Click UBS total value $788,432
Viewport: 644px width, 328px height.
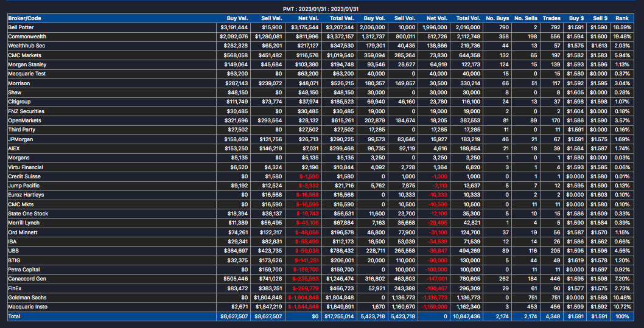point(342,251)
